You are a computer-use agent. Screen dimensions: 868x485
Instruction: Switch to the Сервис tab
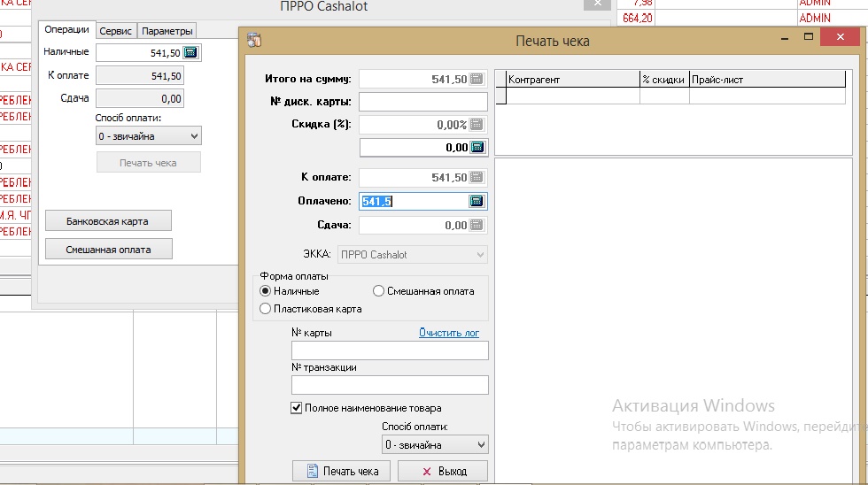click(x=115, y=31)
